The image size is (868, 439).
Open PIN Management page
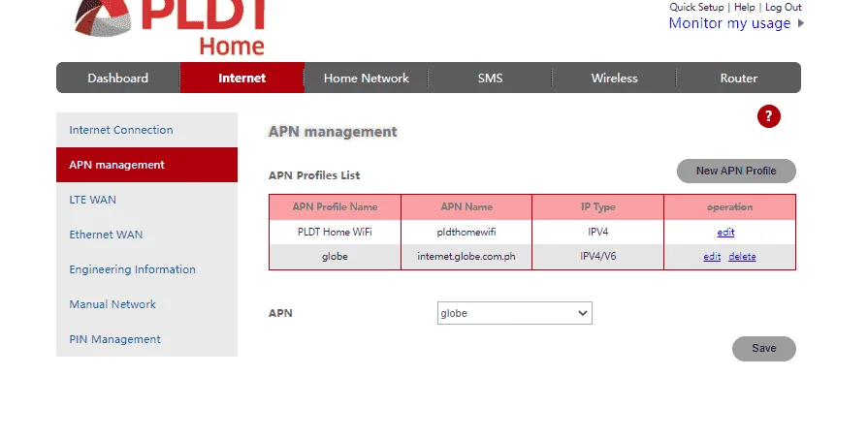click(146, 339)
